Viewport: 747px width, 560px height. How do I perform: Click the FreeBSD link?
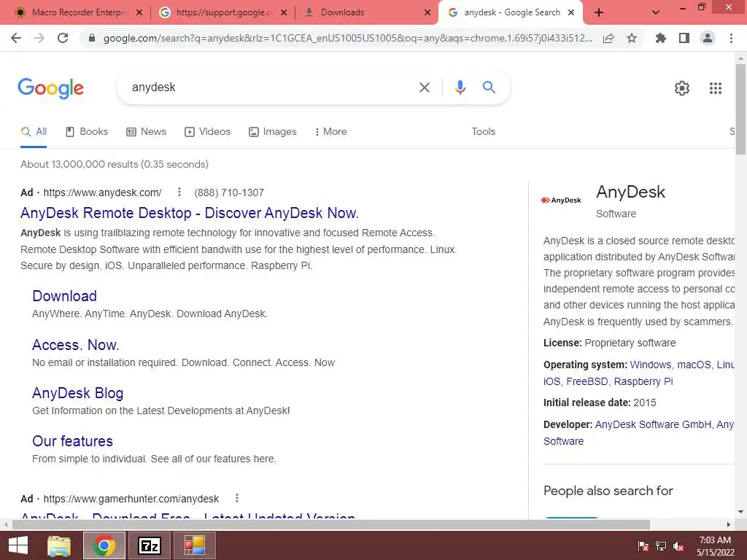587,382
